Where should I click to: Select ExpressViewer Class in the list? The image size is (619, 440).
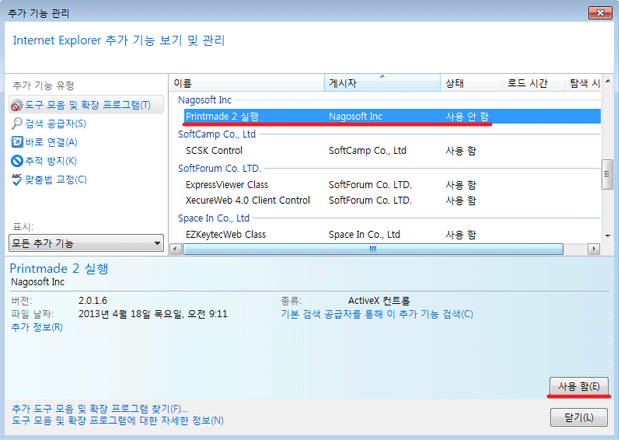tap(227, 185)
